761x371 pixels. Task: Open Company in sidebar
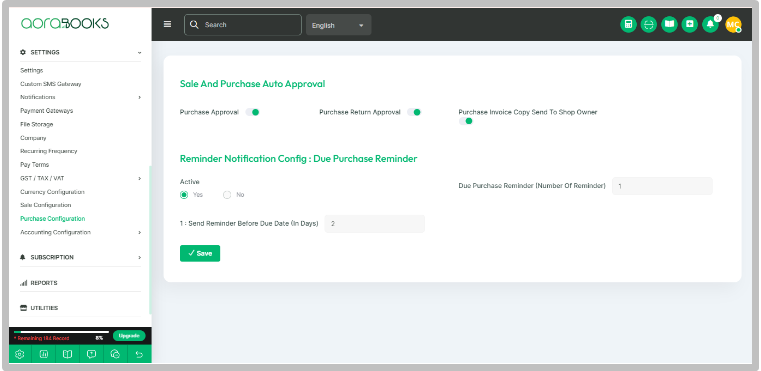tap(33, 138)
